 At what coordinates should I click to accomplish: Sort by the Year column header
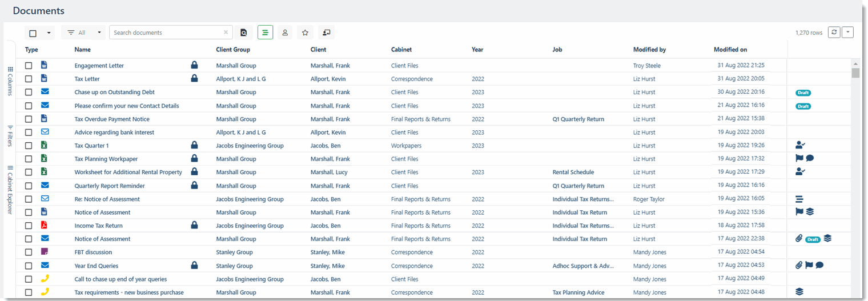[x=477, y=50]
